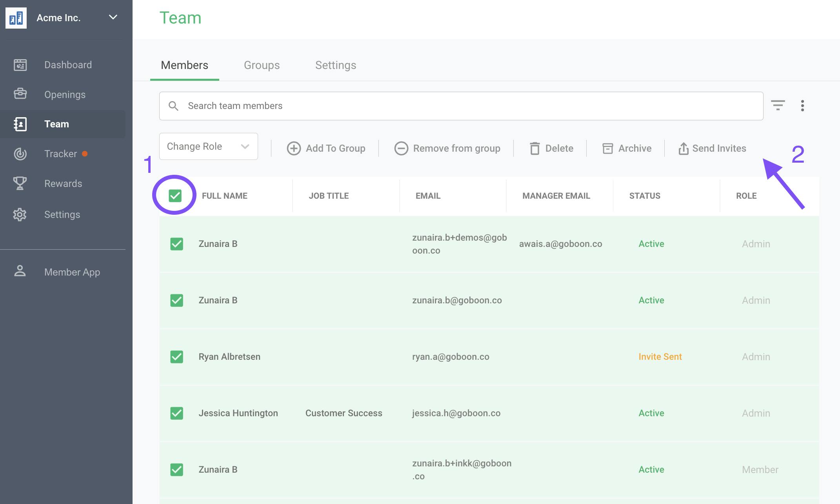The height and width of the screenshot is (504, 840).
Task: Expand the Acme Inc. company switcher chevron
Action: click(x=113, y=17)
